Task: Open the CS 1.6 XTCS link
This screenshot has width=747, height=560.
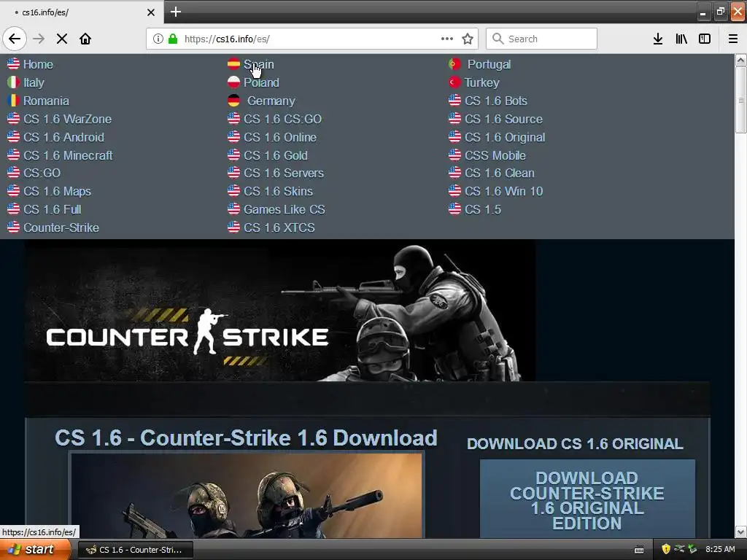Action: (279, 227)
